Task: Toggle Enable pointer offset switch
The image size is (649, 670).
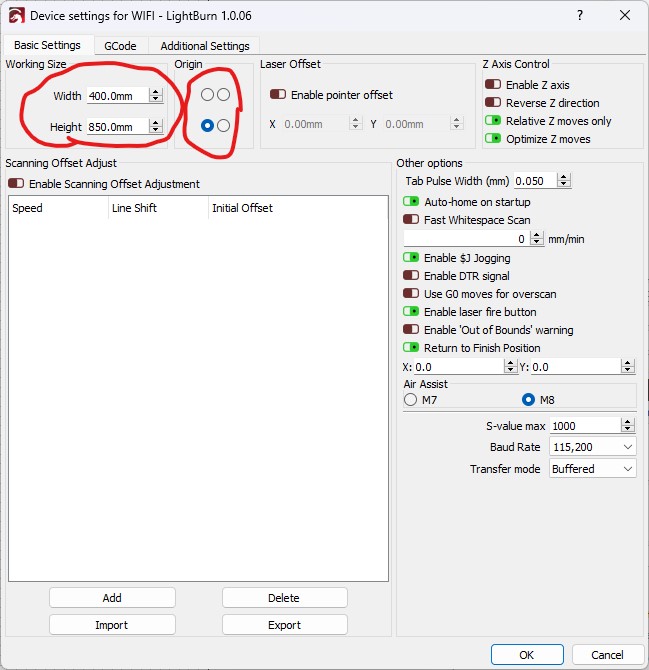Action: (x=278, y=95)
